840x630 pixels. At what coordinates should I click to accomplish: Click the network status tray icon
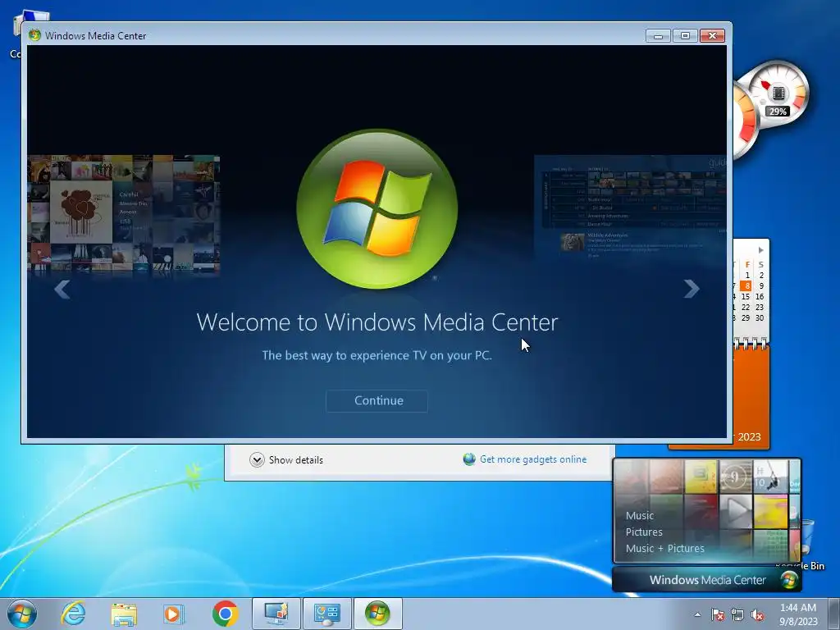pyautogui.click(x=737, y=614)
